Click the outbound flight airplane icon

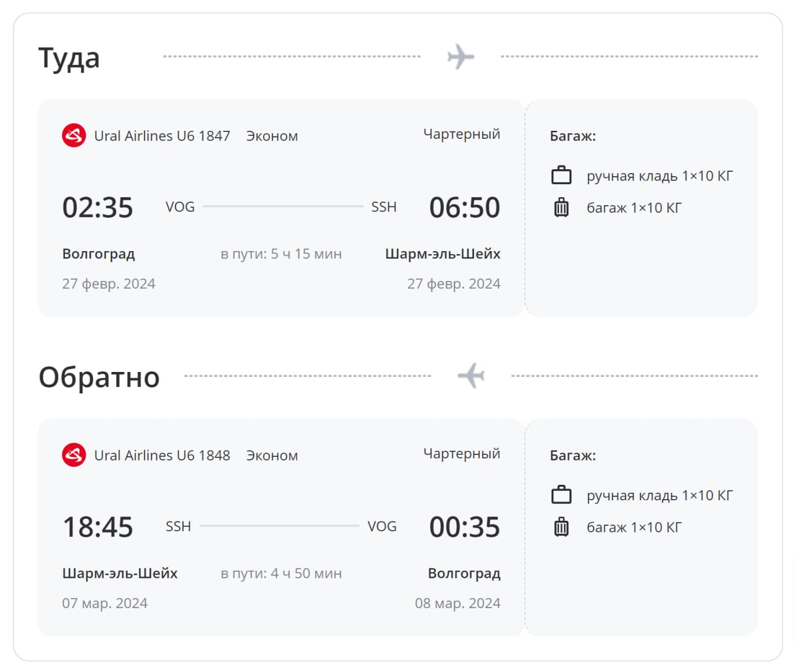(x=460, y=56)
